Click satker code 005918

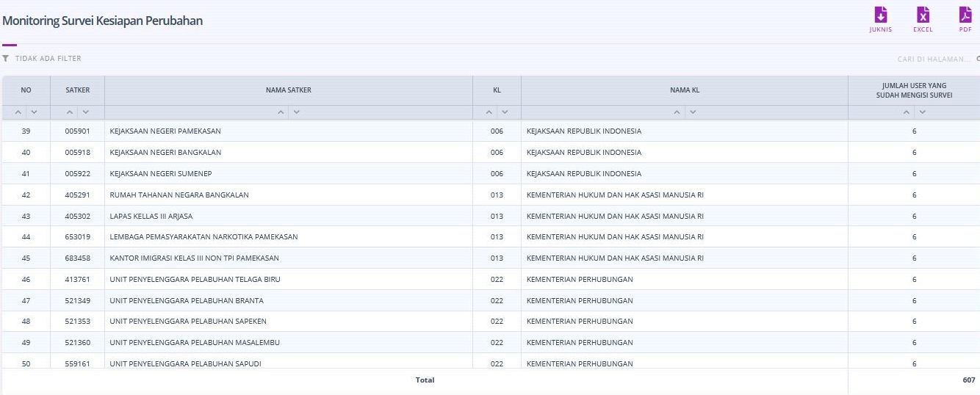click(77, 152)
